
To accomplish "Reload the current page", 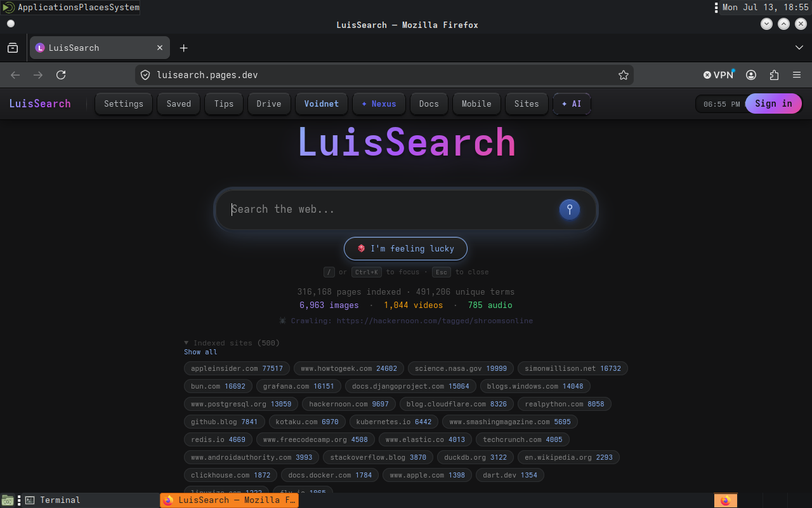I will pyautogui.click(x=61, y=75).
